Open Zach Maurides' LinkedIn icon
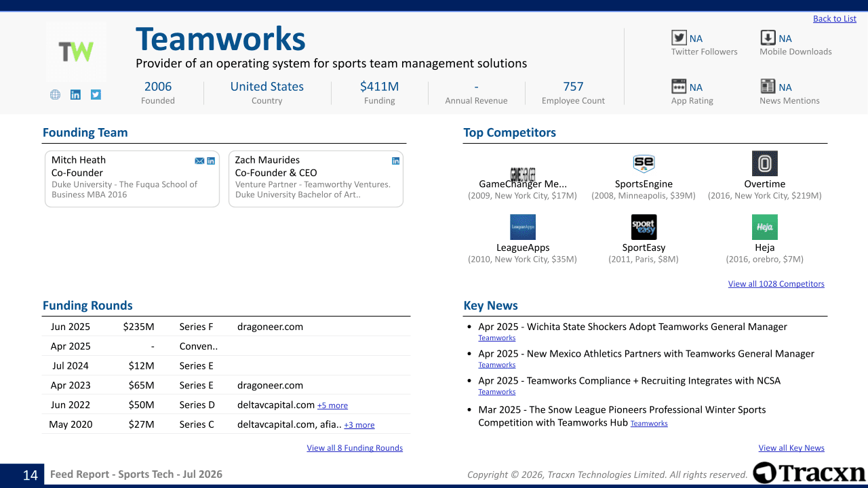 click(395, 161)
